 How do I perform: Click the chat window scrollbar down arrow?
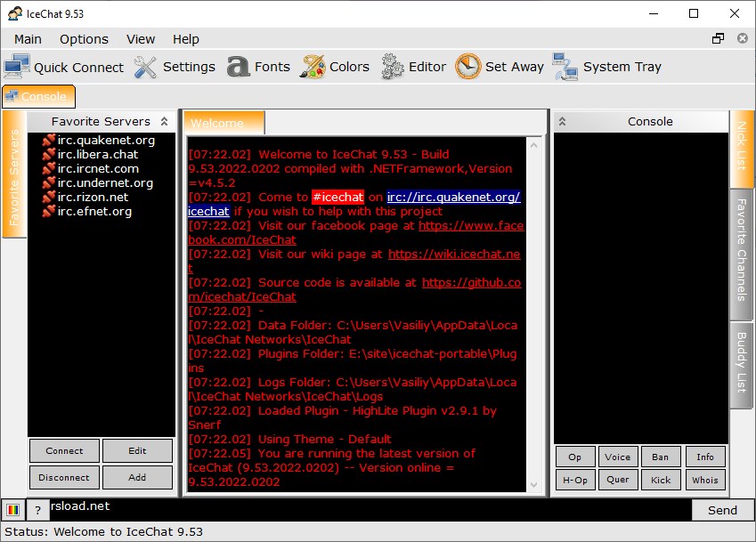point(534,484)
